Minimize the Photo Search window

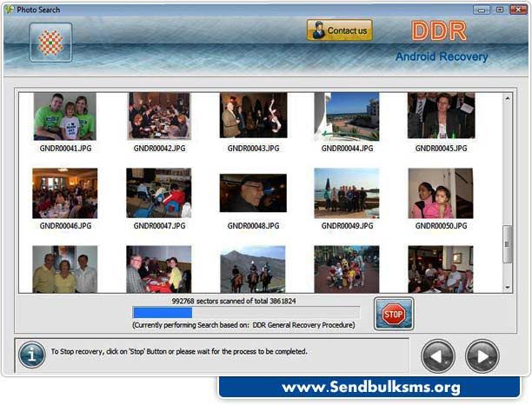point(481,10)
